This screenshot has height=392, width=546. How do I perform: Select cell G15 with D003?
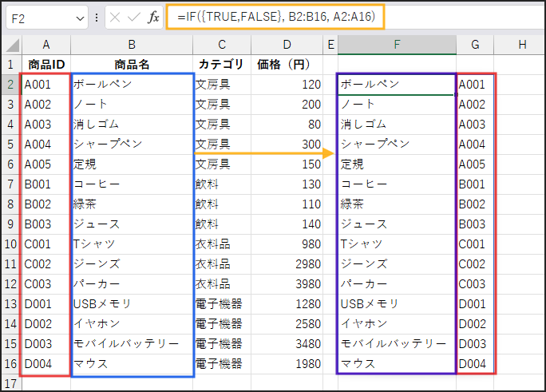[x=475, y=344]
